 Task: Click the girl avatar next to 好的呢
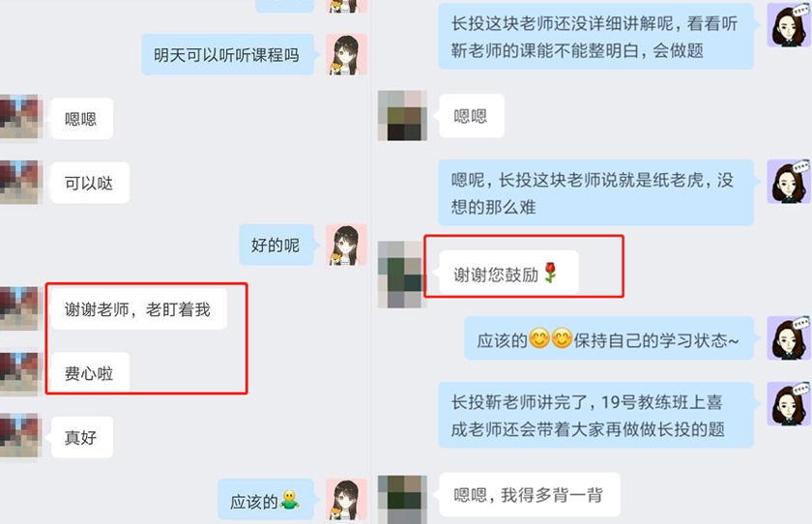pos(346,246)
